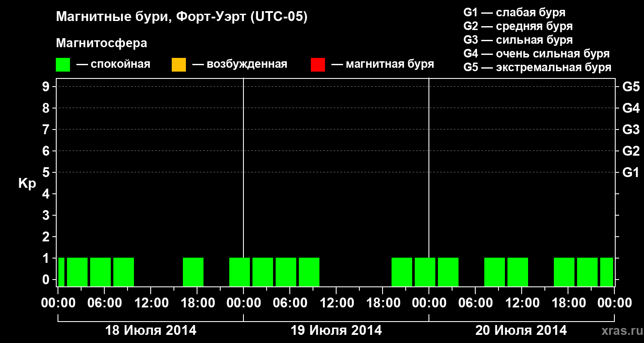Click the 'Магнитосфера' heading
This screenshot has height=343, width=644.
tap(101, 43)
